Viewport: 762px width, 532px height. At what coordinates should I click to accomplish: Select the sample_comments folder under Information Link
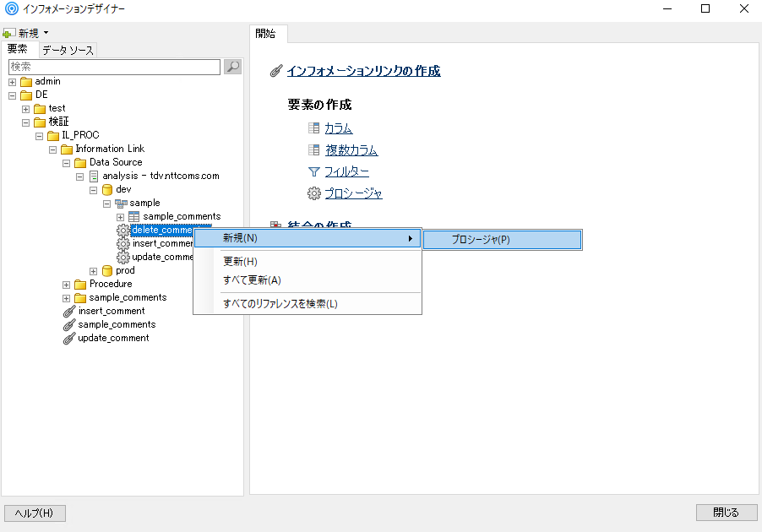pyautogui.click(x=128, y=297)
